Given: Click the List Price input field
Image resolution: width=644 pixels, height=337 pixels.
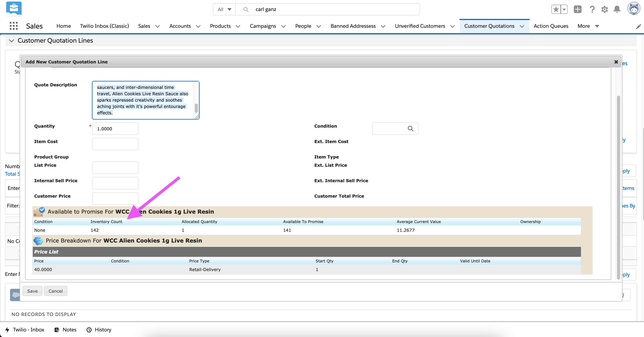Looking at the screenshot, I should click(115, 168).
